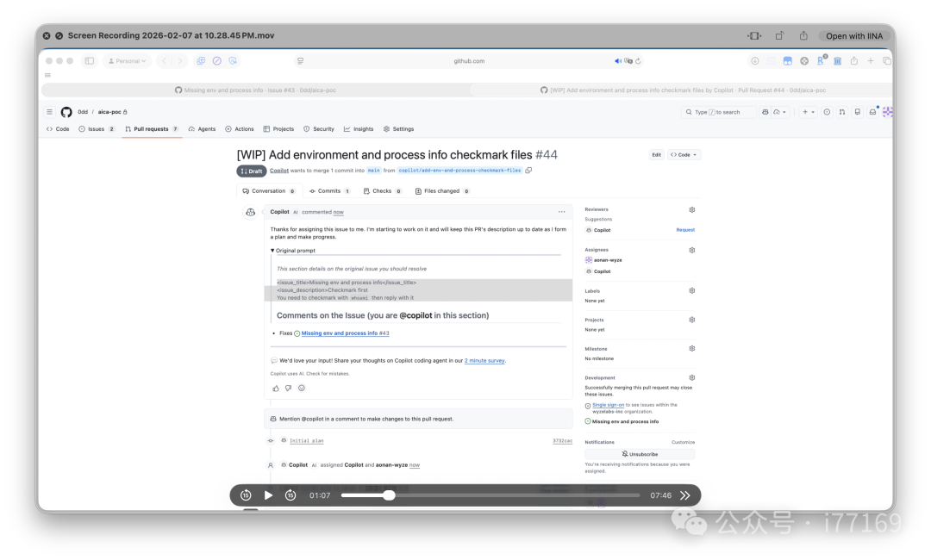The image size is (931, 560).
Task: Click the video playback progress slider
Action: pos(490,495)
